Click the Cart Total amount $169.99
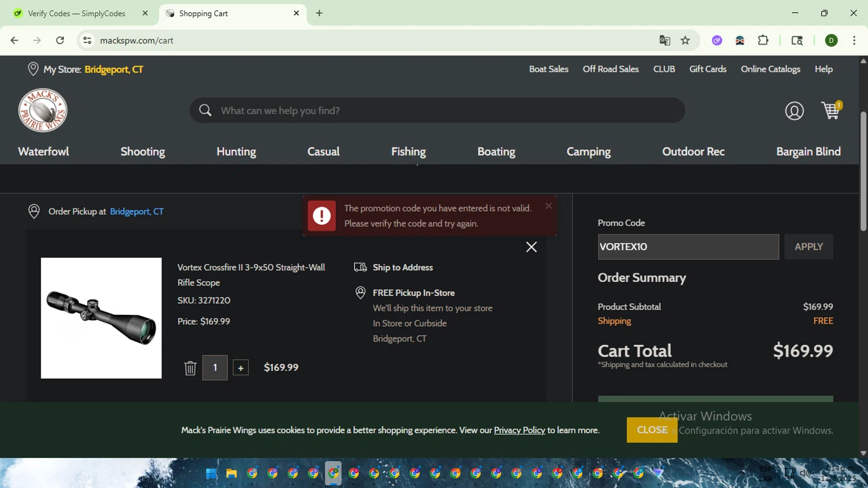 pyautogui.click(x=803, y=351)
